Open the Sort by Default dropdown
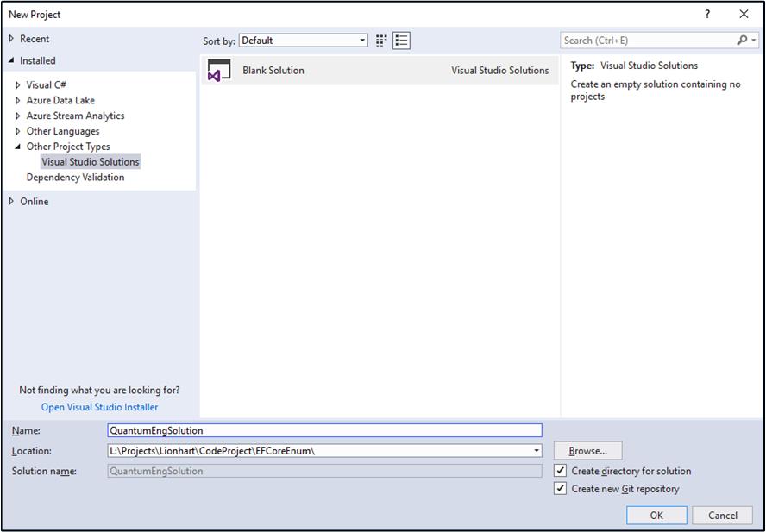Viewport: 766px width, 532px height. click(304, 41)
